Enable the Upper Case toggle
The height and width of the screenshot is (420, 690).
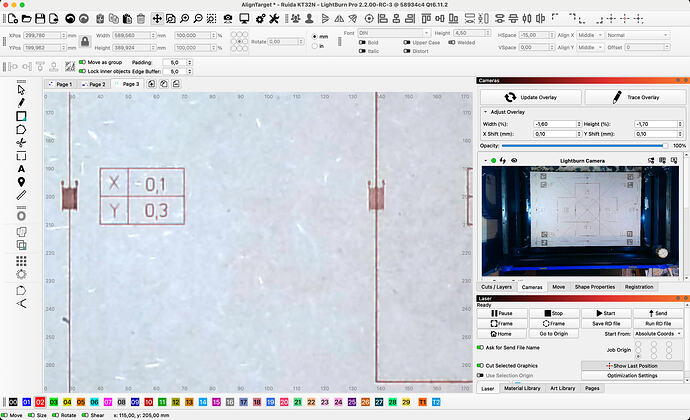pos(407,43)
